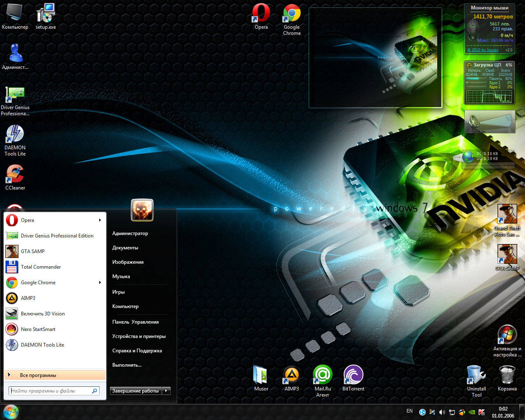Image resolution: width=525 pixels, height=420 pixels.
Task: Select DAEMON Tools Lite desktop icon
Action: (15, 140)
